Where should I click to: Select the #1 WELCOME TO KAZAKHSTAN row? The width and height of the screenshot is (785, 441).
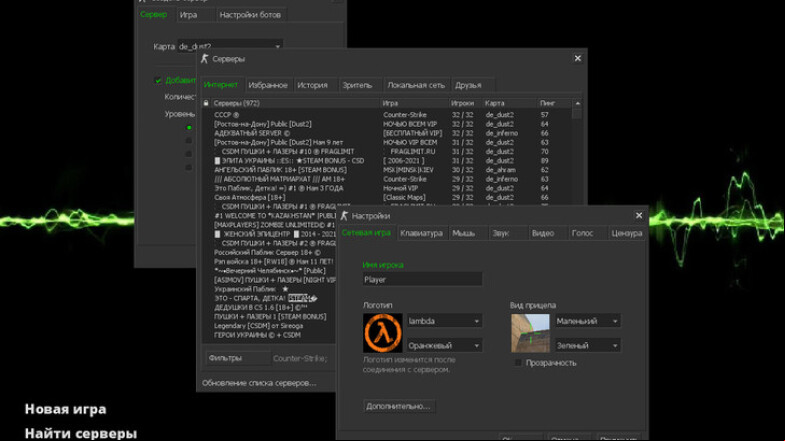pyautogui.click(x=269, y=216)
